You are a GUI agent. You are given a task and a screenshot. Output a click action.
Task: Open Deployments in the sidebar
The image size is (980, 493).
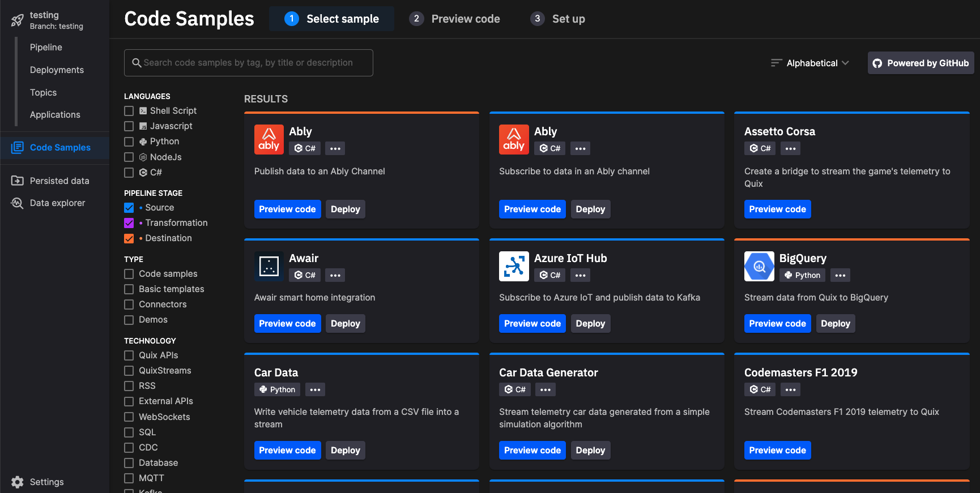coord(57,70)
